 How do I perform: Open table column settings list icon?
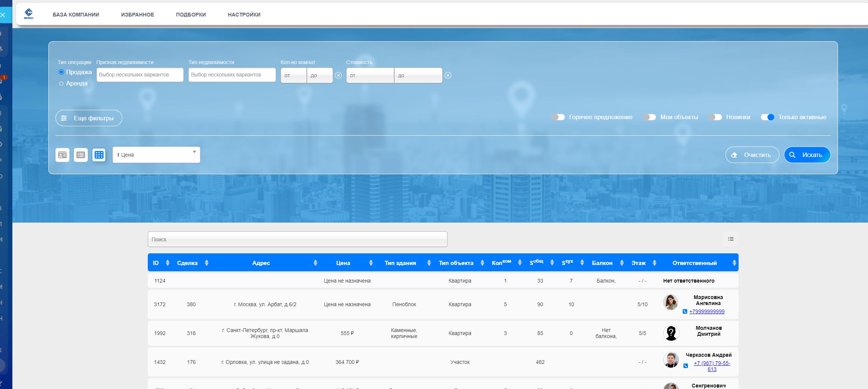point(731,239)
